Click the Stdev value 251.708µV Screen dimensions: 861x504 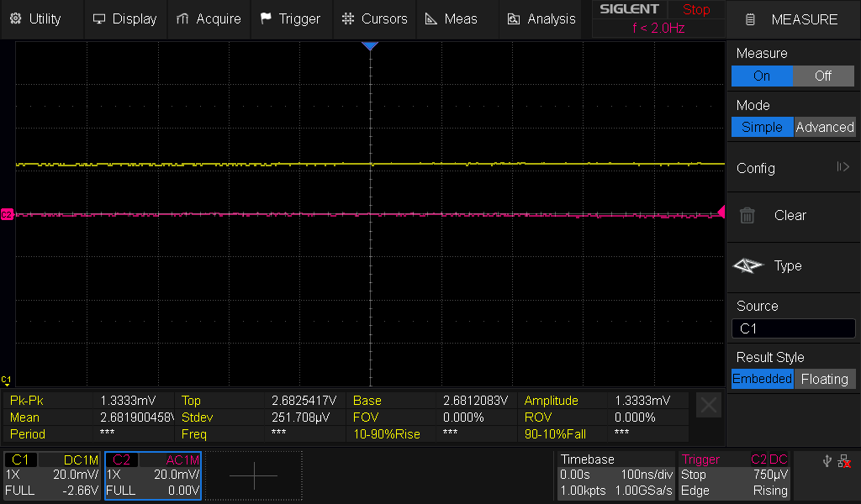(x=300, y=417)
